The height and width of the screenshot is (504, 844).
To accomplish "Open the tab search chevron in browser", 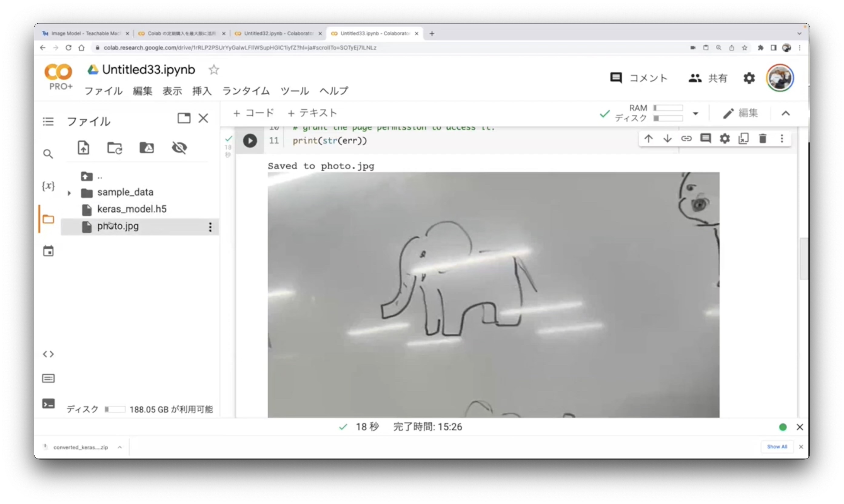I will click(799, 34).
